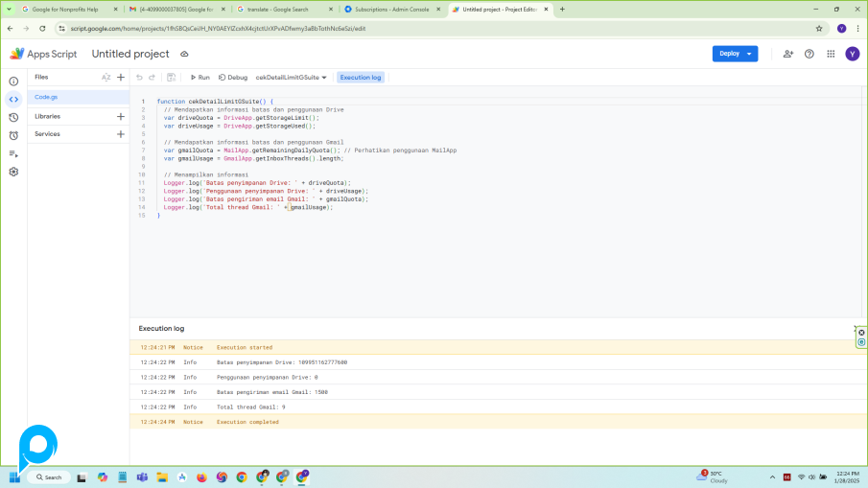Screen dimensions: 868x488
Task: Sort files alphabetically with AZ icon
Action: 106,77
